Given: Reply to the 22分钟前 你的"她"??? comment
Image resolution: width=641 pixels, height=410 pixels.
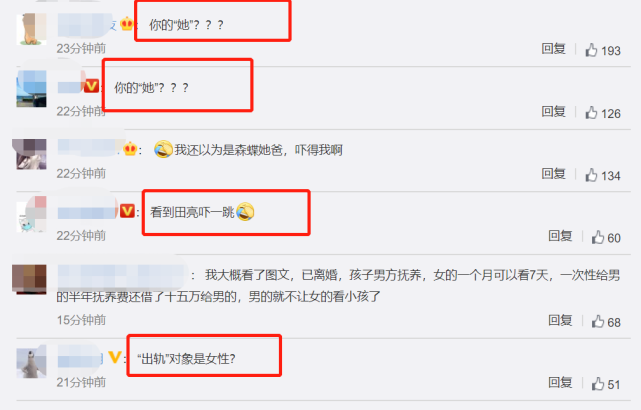Looking at the screenshot, I should (554, 111).
